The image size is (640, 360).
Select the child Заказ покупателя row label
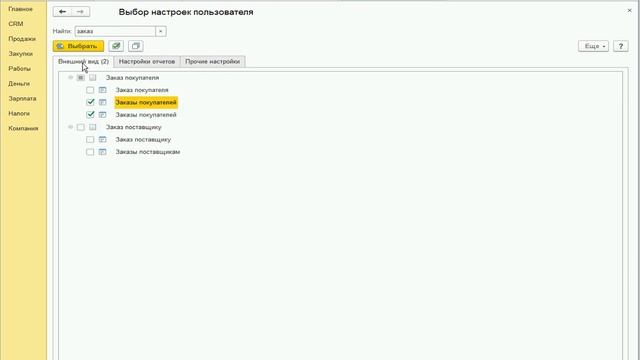[x=142, y=90]
